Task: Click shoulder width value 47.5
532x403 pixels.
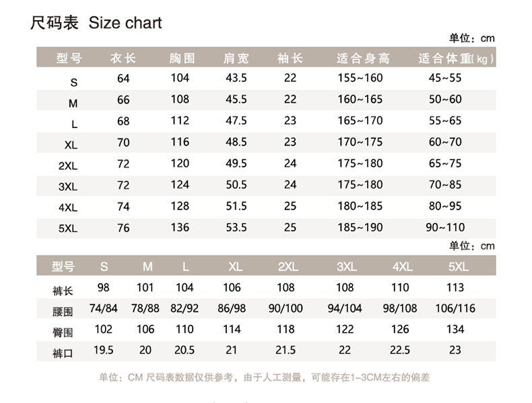Action: tap(236, 121)
